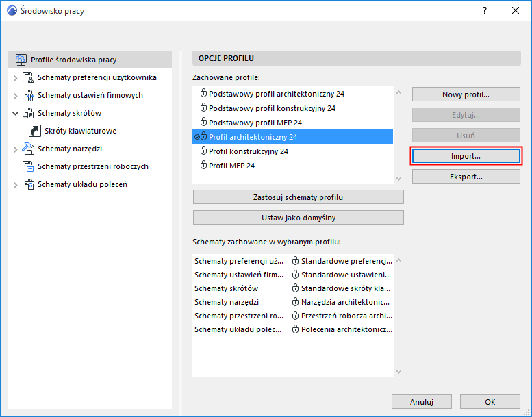Click the disabled Usuń button
Screen dimensions: 532x417
pyautogui.click(x=466, y=136)
